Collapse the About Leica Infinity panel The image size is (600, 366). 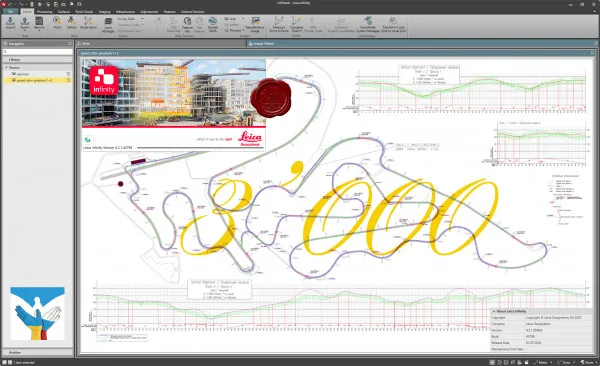(494, 311)
